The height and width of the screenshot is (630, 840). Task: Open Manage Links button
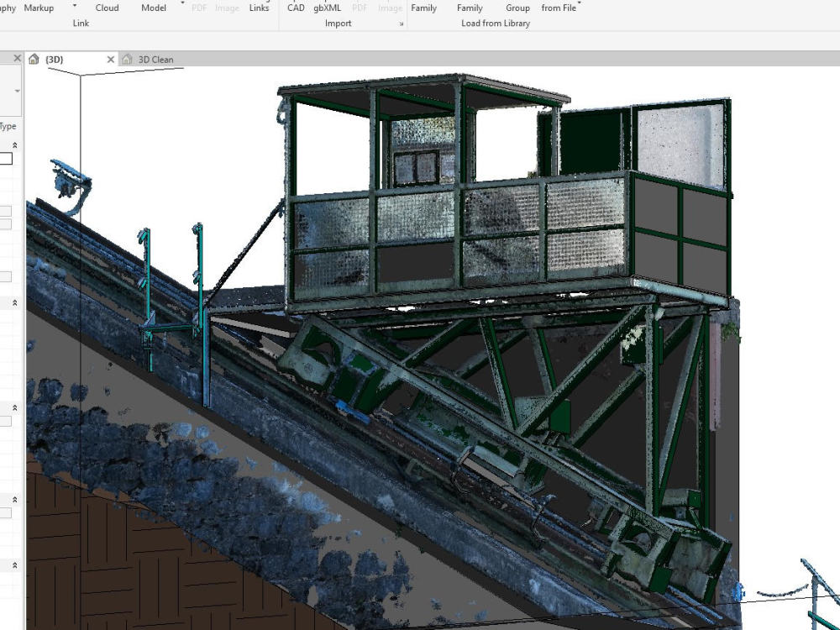259,8
